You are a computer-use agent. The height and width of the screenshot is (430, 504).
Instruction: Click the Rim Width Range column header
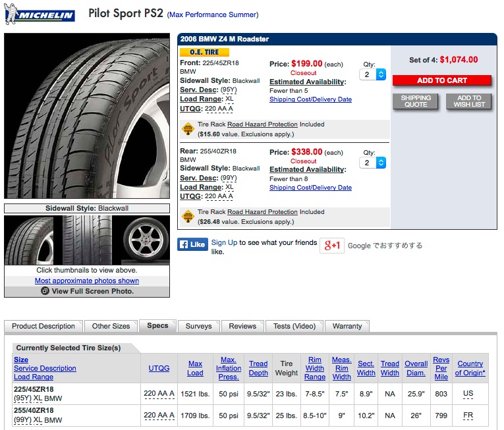click(315, 368)
